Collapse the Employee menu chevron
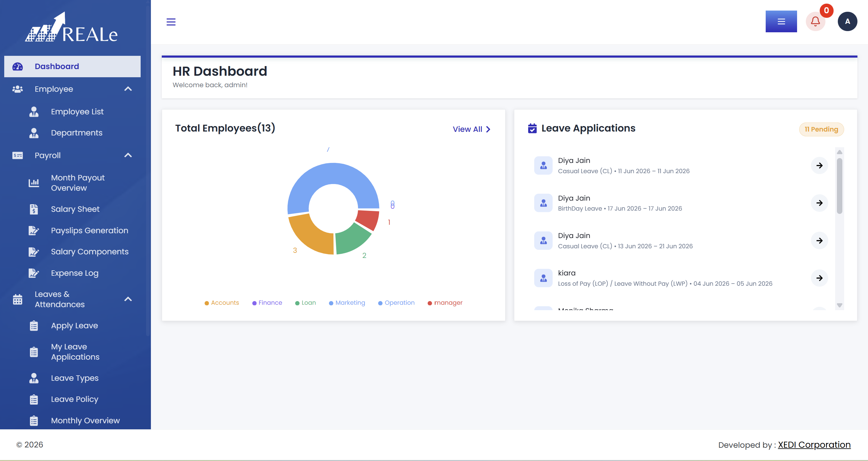868x461 pixels. (x=128, y=89)
